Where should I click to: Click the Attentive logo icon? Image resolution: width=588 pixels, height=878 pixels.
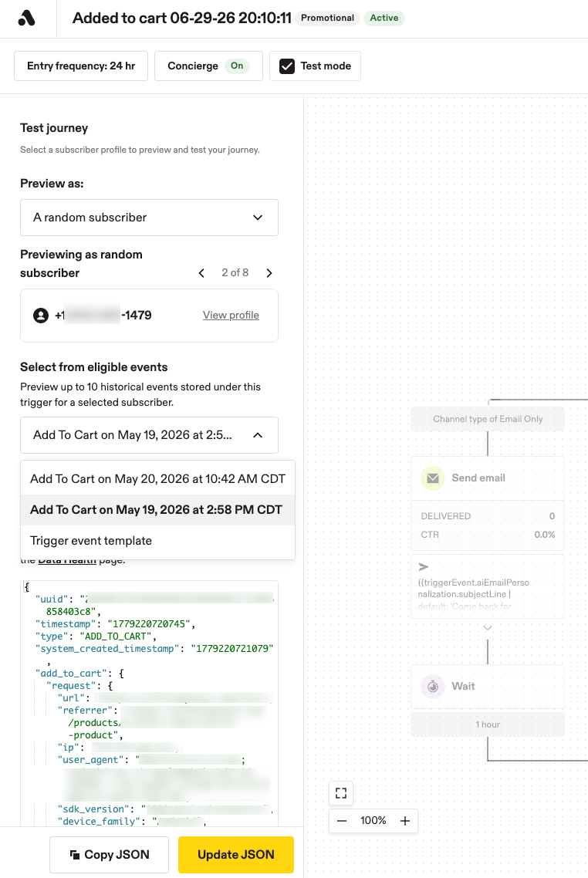(x=26, y=19)
